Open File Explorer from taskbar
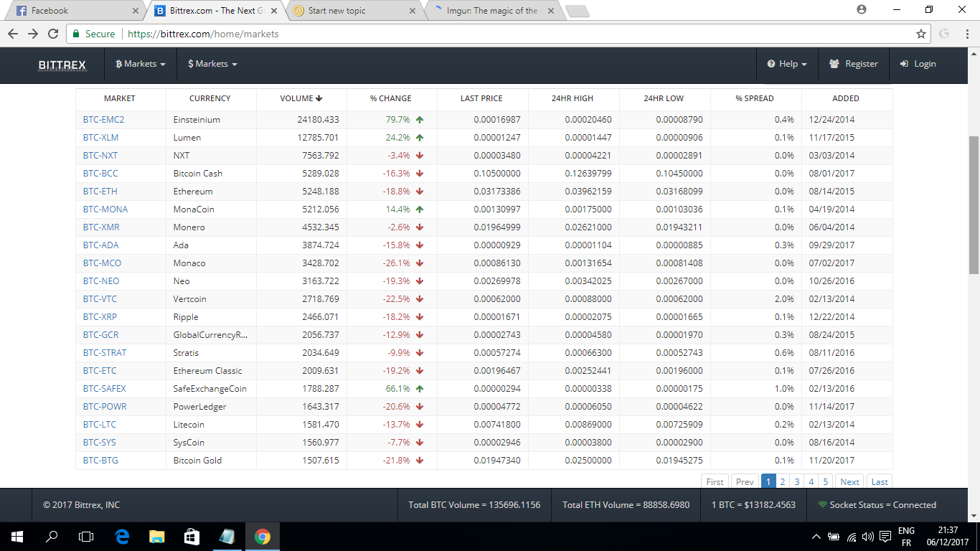This screenshot has width=980, height=551. [157, 537]
